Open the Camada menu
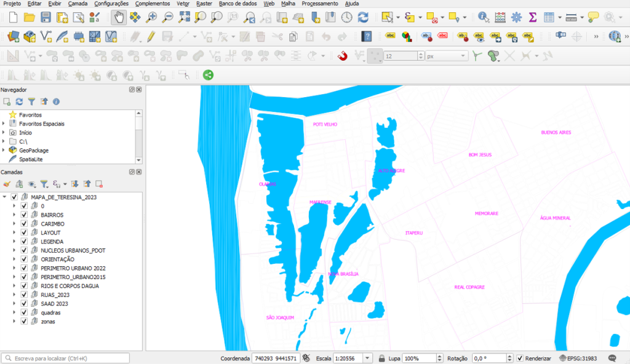The width and height of the screenshot is (630, 364). [78, 4]
